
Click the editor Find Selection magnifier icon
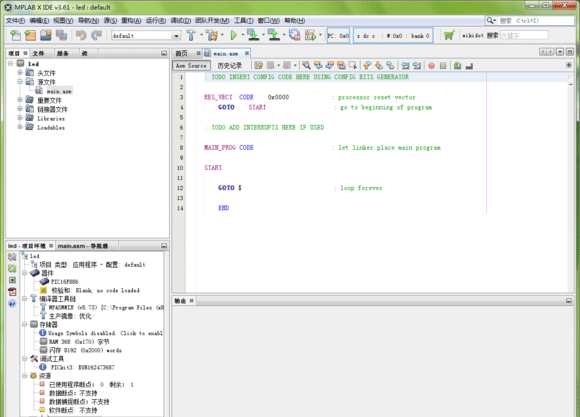(306, 65)
